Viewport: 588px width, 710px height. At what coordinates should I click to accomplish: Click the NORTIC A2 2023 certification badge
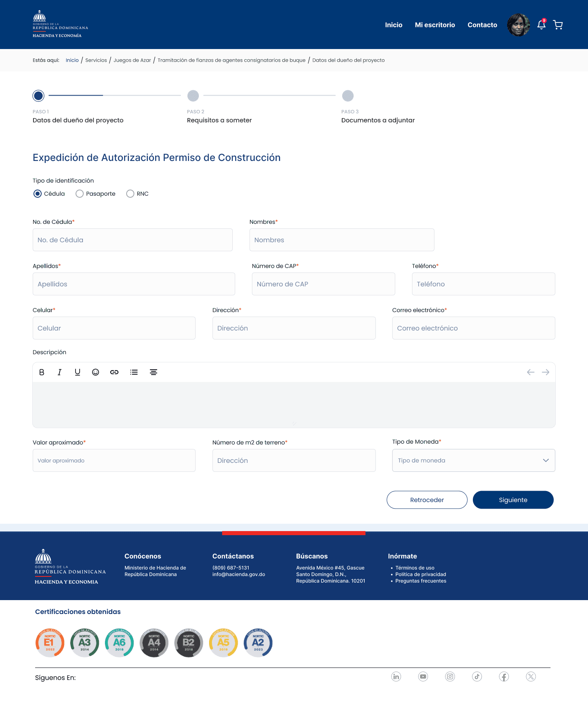(x=258, y=643)
